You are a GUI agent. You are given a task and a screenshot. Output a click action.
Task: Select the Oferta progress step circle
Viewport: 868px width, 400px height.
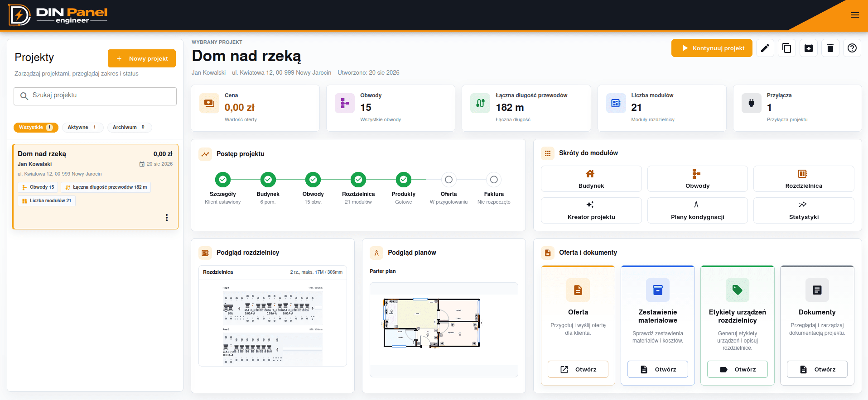click(448, 180)
